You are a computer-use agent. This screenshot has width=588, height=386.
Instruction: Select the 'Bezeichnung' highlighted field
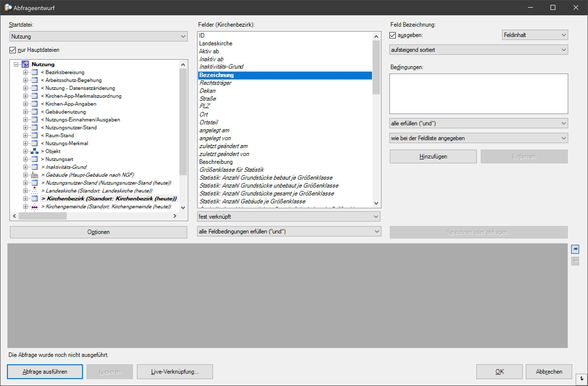(285, 75)
